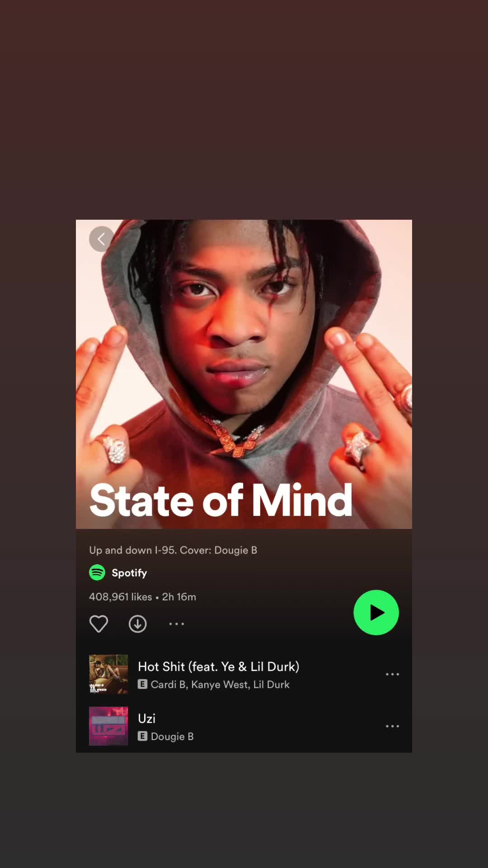
Task: Play the playlist with the green button
Action: tap(376, 613)
